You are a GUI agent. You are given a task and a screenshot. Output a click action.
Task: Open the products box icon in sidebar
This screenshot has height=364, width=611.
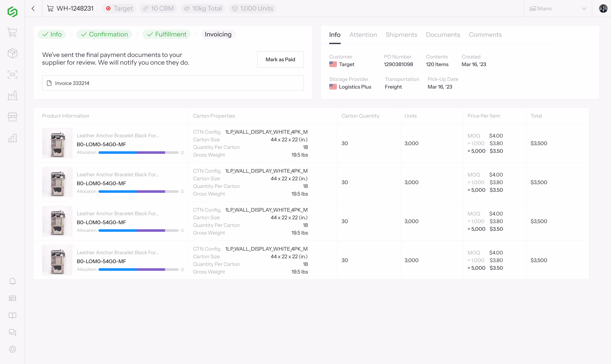coord(12,53)
